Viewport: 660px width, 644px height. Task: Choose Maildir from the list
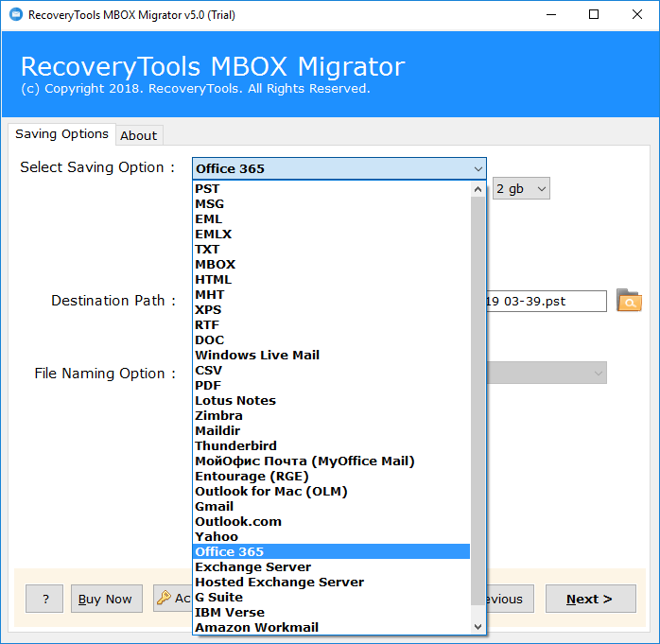click(331, 430)
